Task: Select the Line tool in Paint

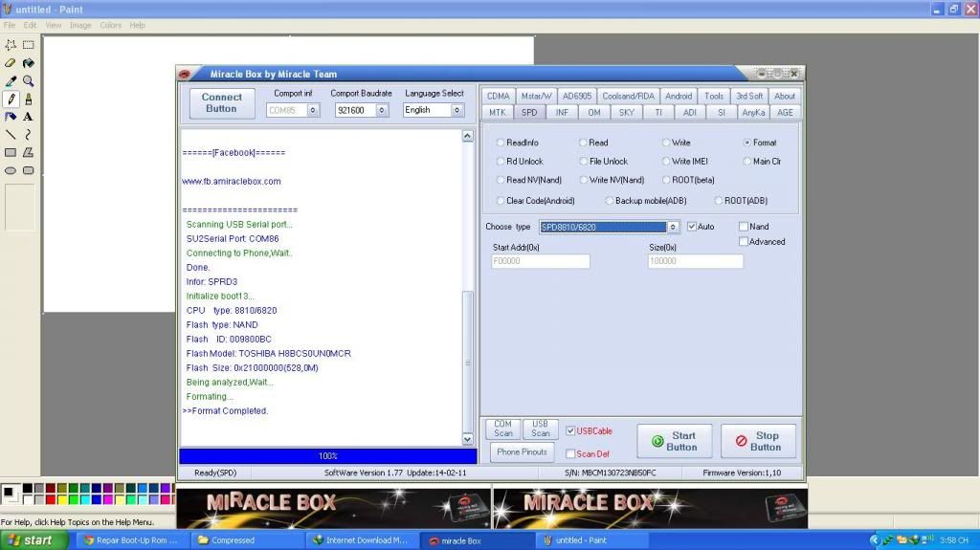Action: [x=11, y=134]
